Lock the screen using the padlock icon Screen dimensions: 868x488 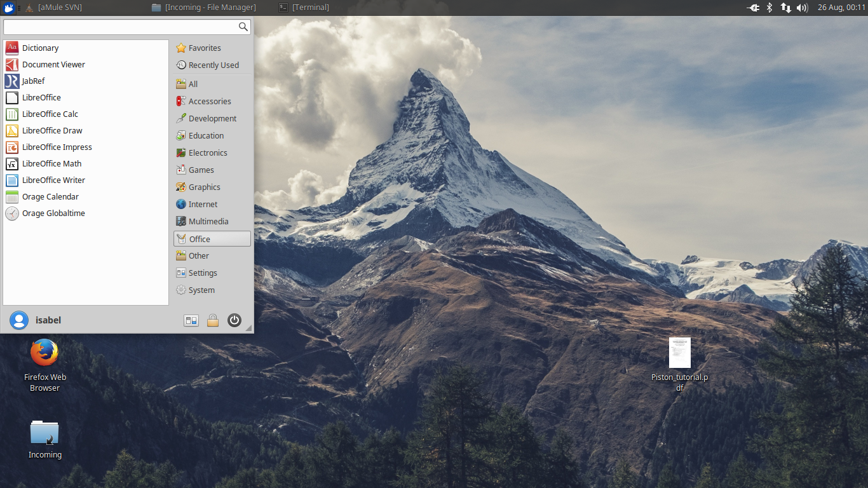click(213, 320)
